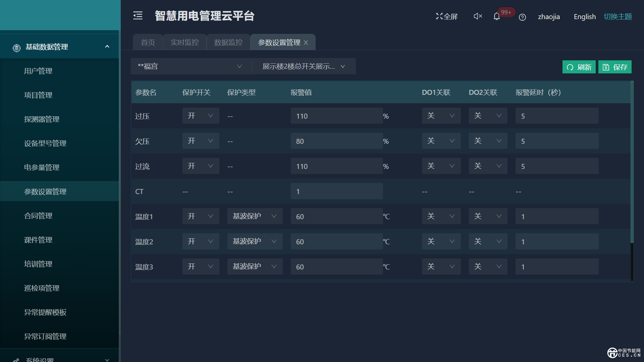This screenshot has width=644, height=362.
Task: Toggle the 过压 protection switch dropdown
Action: click(201, 116)
